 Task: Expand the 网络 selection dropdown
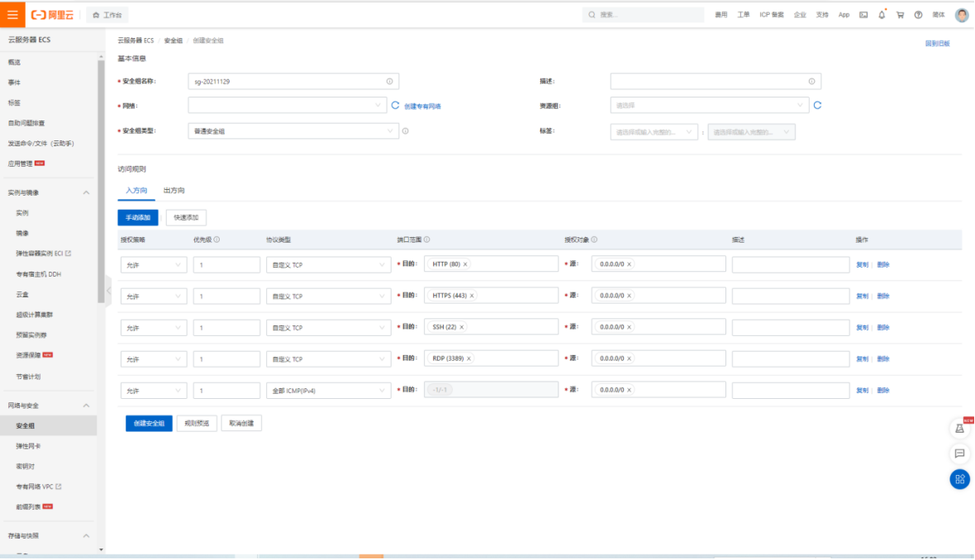coord(287,106)
